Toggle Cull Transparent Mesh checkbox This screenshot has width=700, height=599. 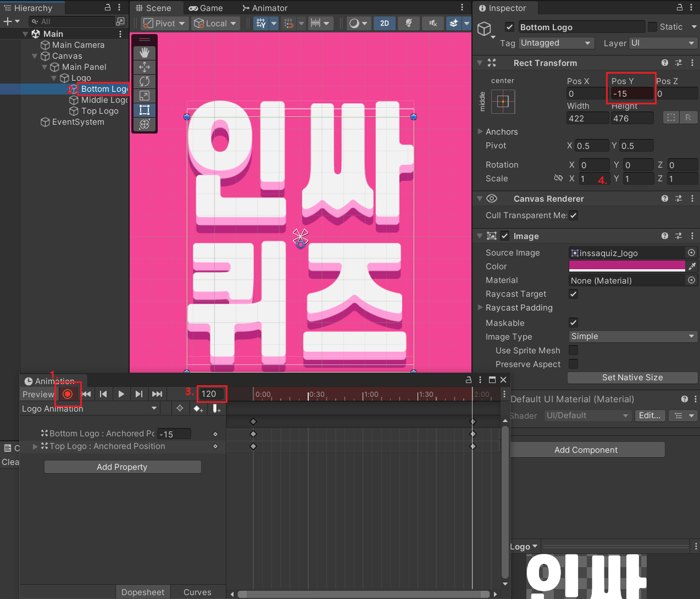[573, 215]
